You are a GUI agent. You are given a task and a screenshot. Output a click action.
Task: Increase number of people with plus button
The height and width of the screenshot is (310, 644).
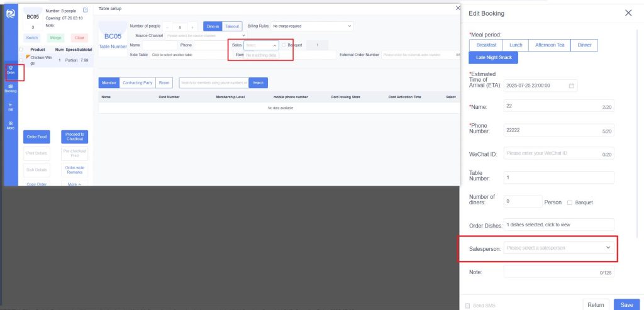[192, 26]
